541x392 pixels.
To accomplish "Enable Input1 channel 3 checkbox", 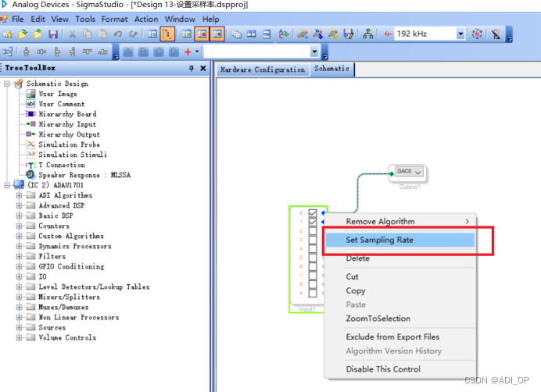I will click(x=313, y=240).
